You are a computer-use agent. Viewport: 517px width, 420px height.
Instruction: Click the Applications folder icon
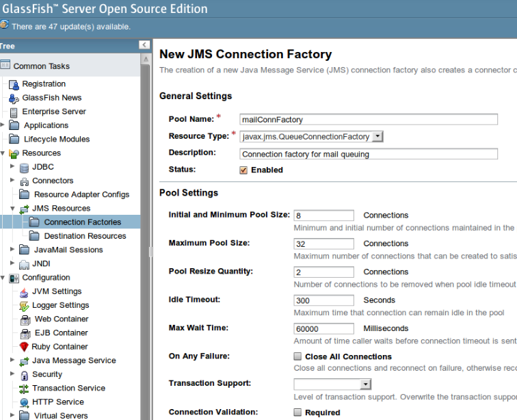[x=14, y=125]
